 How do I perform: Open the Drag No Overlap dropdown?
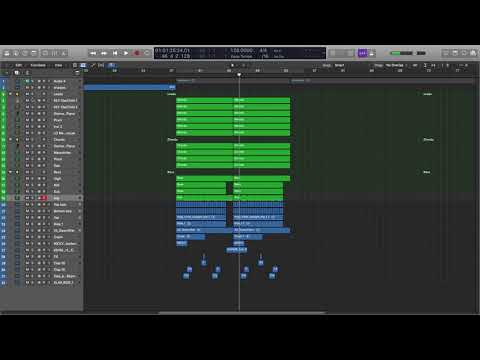396,65
